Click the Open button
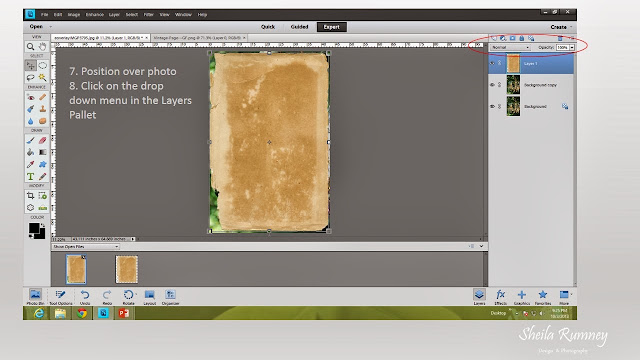640x360 pixels. tap(36, 27)
